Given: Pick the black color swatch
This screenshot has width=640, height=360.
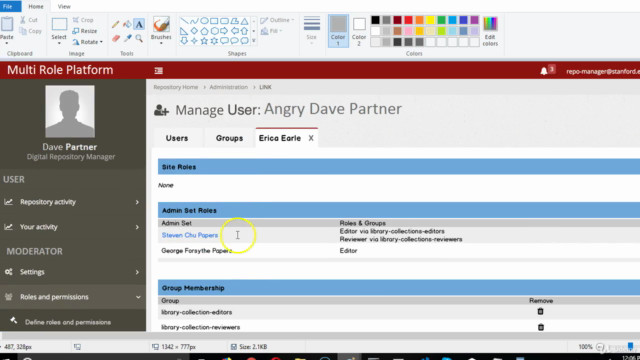Looking at the screenshot, I should point(375,20).
